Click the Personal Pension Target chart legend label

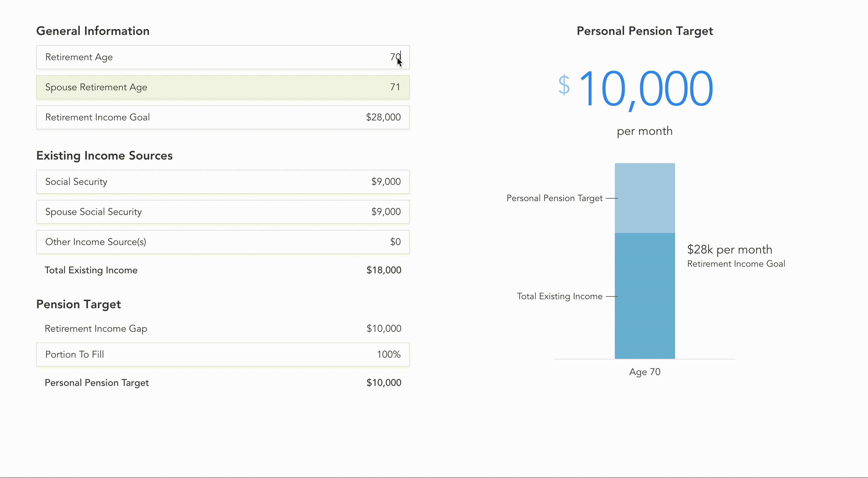[554, 198]
